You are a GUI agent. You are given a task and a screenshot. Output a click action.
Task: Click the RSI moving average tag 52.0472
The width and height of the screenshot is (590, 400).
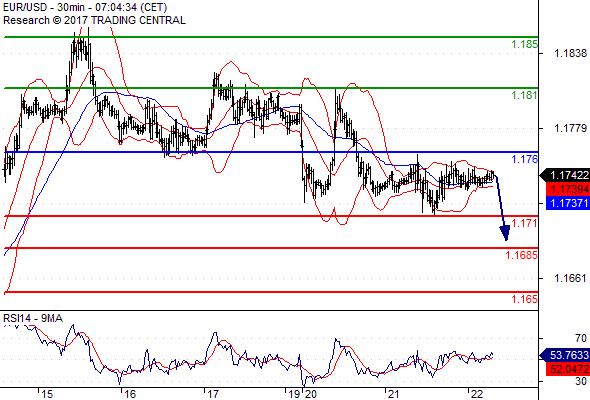click(567, 369)
